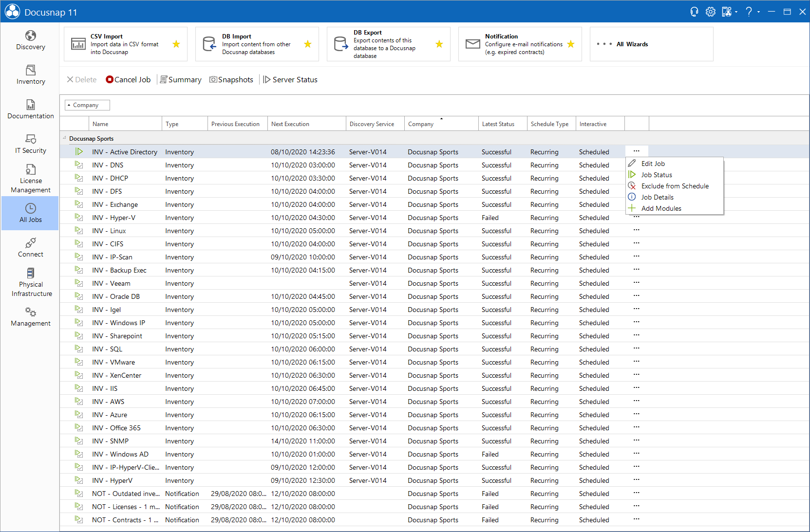Image resolution: width=810 pixels, height=532 pixels.
Task: Launch the CSV Import wizard
Action: [x=126, y=44]
